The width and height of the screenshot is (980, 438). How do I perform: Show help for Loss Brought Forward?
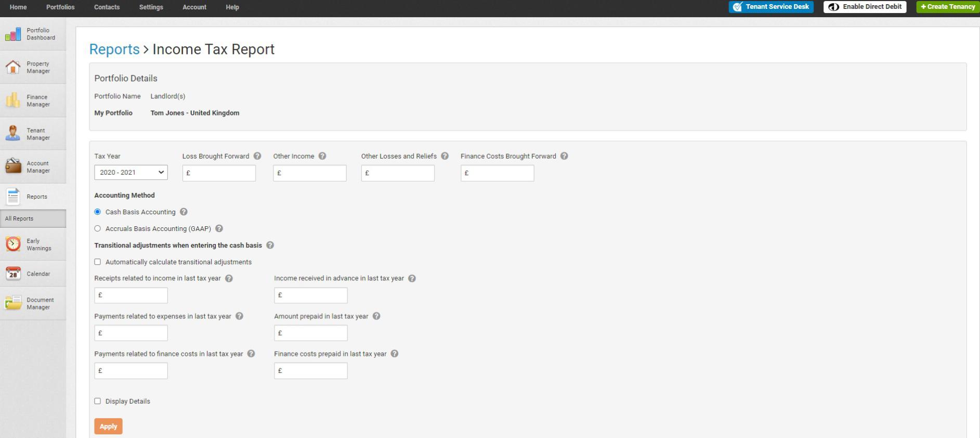point(257,156)
